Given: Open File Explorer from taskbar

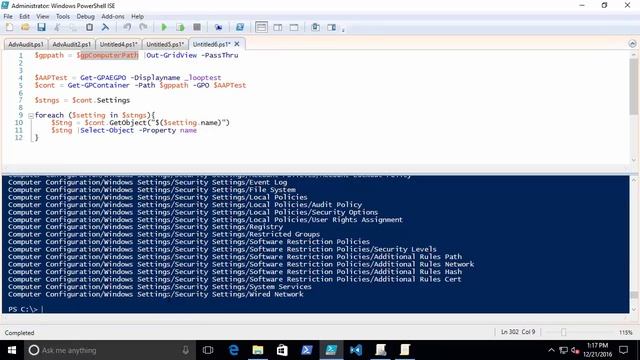Looking at the screenshot, I should (258, 350).
